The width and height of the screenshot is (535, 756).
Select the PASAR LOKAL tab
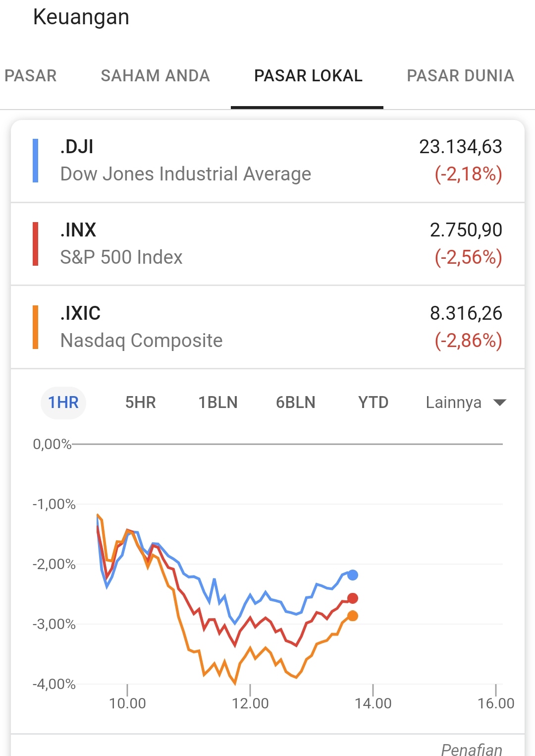click(x=308, y=76)
